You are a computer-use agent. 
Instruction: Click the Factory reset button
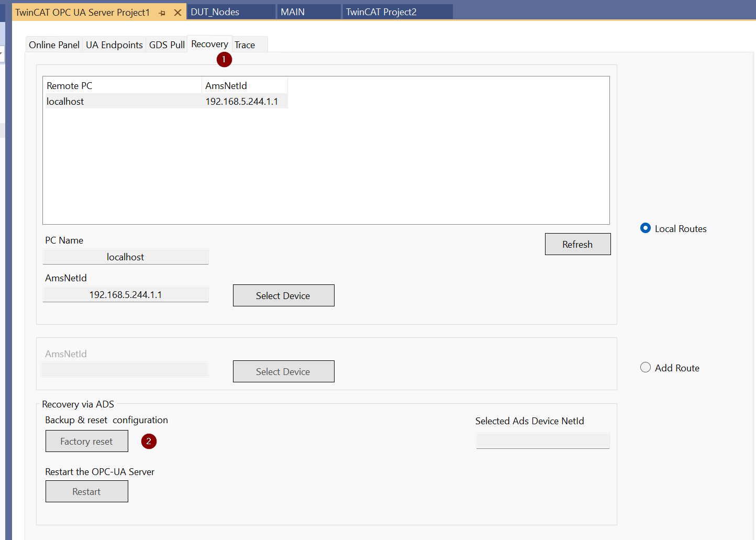[x=86, y=441]
